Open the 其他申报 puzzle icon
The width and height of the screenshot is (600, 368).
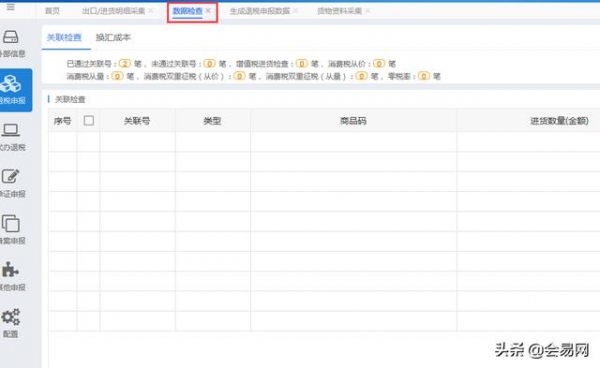10,270
